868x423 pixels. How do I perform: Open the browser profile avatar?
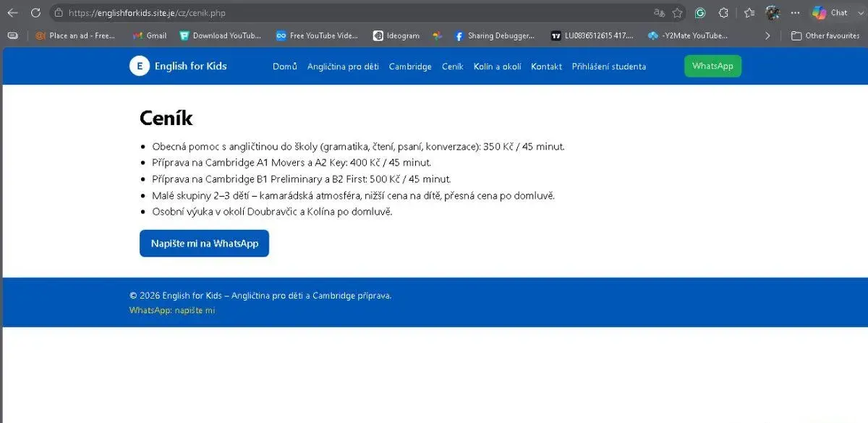tap(773, 12)
